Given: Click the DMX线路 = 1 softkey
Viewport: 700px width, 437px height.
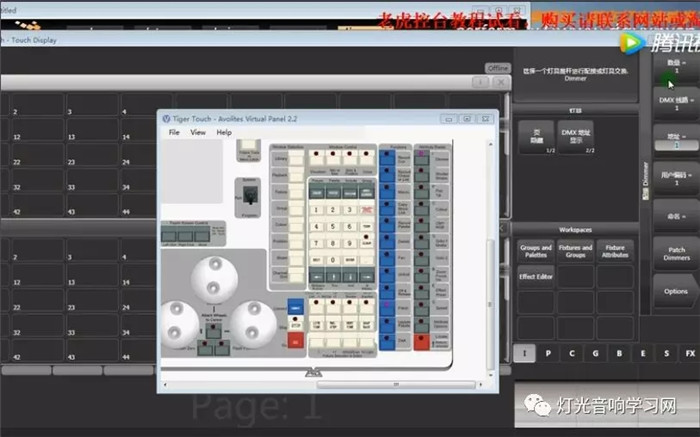Looking at the screenshot, I should [x=676, y=104].
